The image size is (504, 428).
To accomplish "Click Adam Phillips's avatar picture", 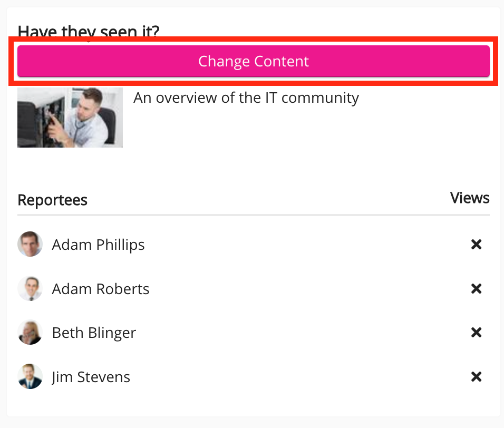I will click(30, 245).
